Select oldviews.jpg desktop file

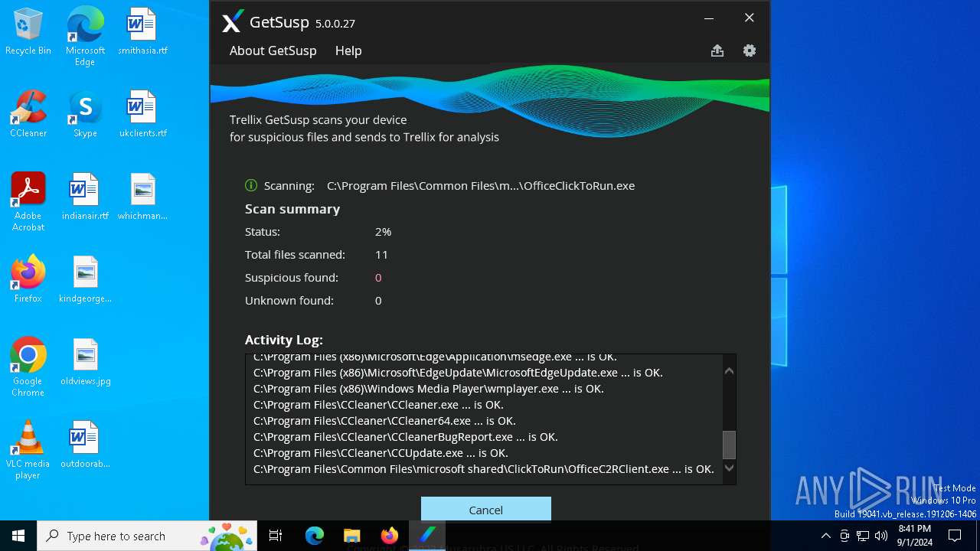pyautogui.click(x=85, y=362)
